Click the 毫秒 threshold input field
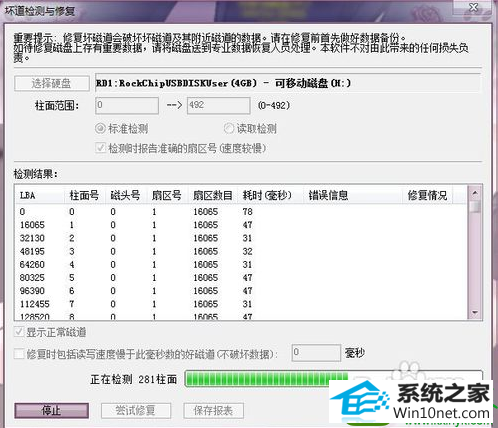The height and width of the screenshot is (428, 498). coord(316,353)
